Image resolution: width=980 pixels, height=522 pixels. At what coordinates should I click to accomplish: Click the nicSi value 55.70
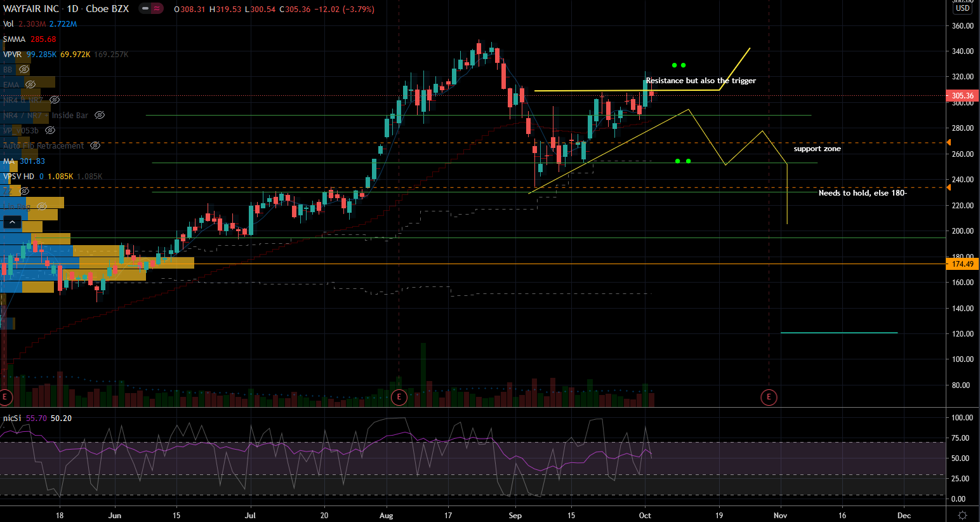(x=36, y=418)
